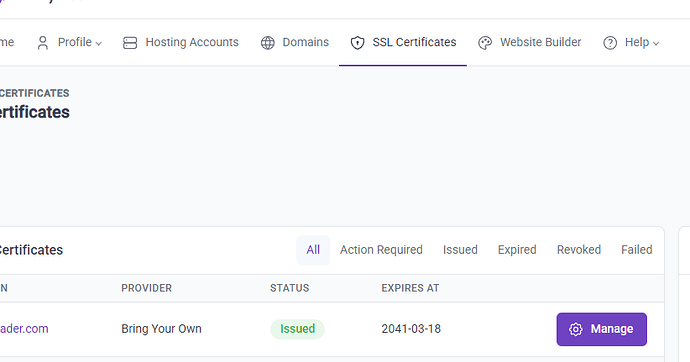Click the Website Builder palette icon

point(485,43)
